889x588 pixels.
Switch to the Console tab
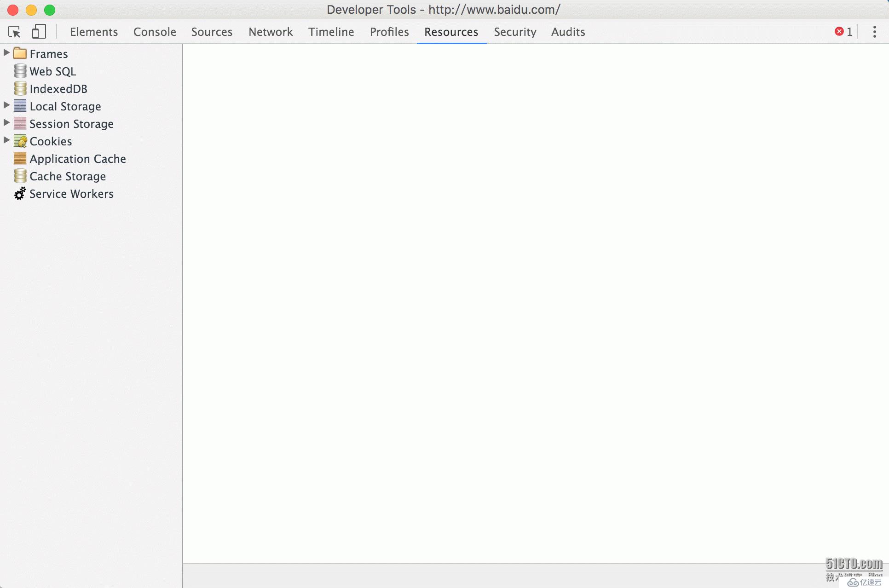[154, 31]
